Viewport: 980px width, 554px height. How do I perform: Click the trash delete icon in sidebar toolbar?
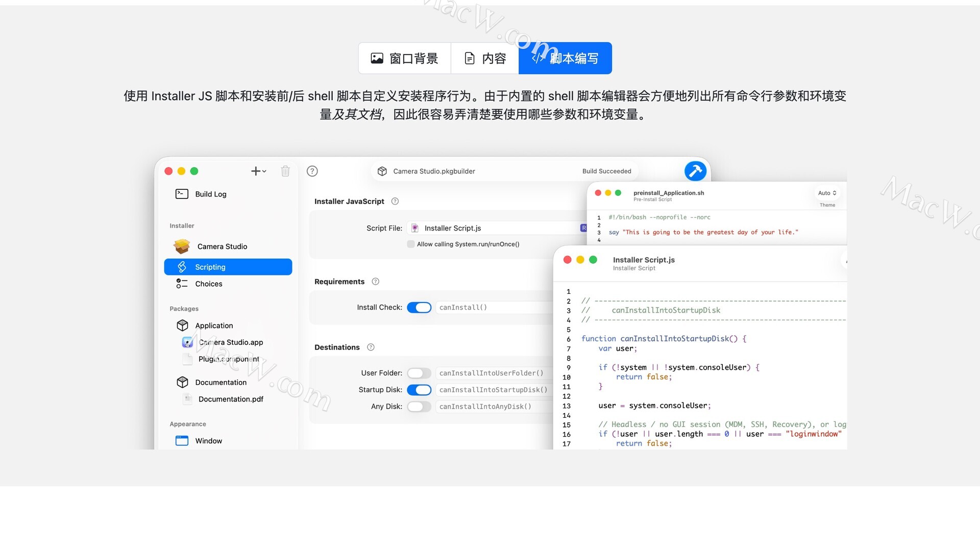[x=285, y=171]
